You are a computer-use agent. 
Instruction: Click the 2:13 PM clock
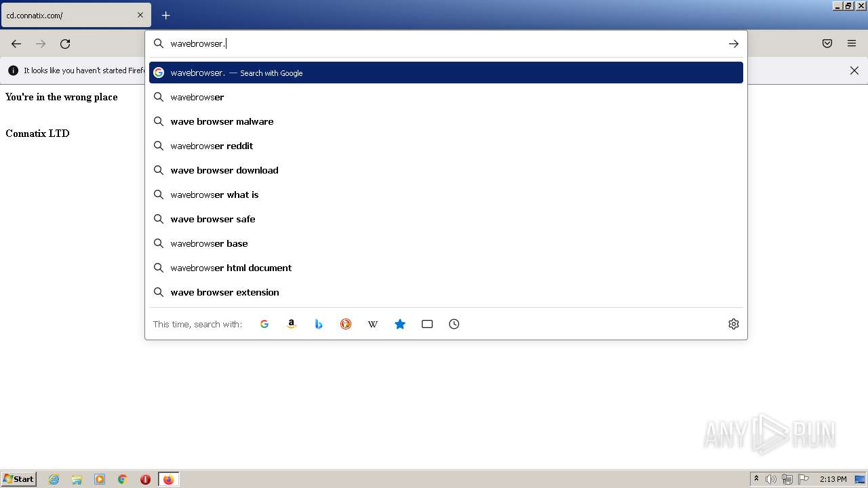pyautogui.click(x=833, y=479)
